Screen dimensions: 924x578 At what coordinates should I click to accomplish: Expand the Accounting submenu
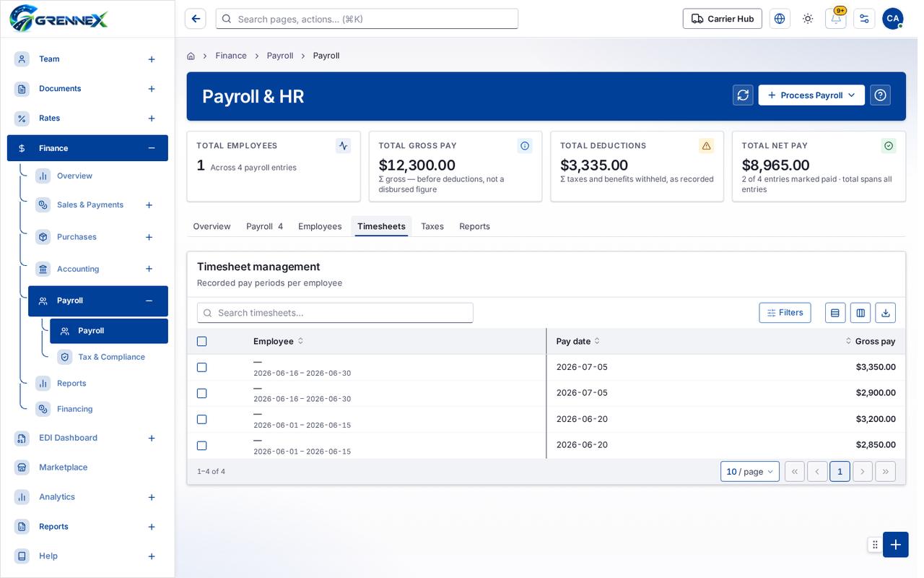pos(149,269)
